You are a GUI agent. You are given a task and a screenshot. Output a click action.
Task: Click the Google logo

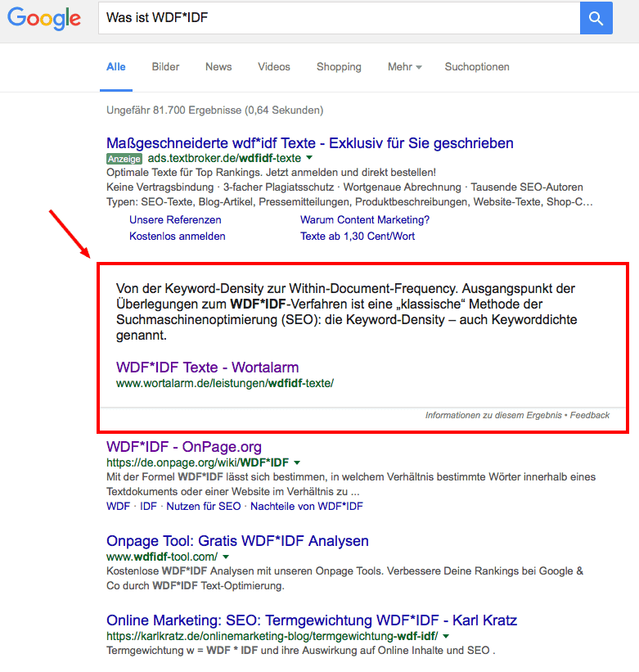point(44,19)
